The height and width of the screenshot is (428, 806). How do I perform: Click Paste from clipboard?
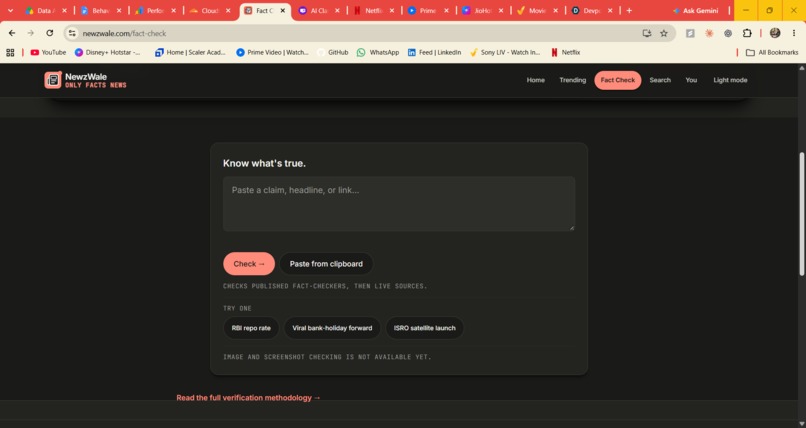[326, 264]
